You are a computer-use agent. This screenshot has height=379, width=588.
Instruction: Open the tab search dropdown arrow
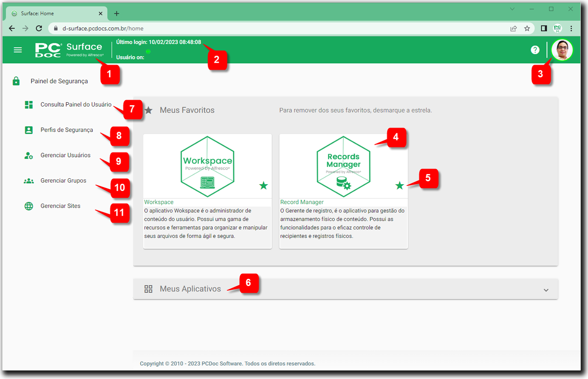coord(512,9)
